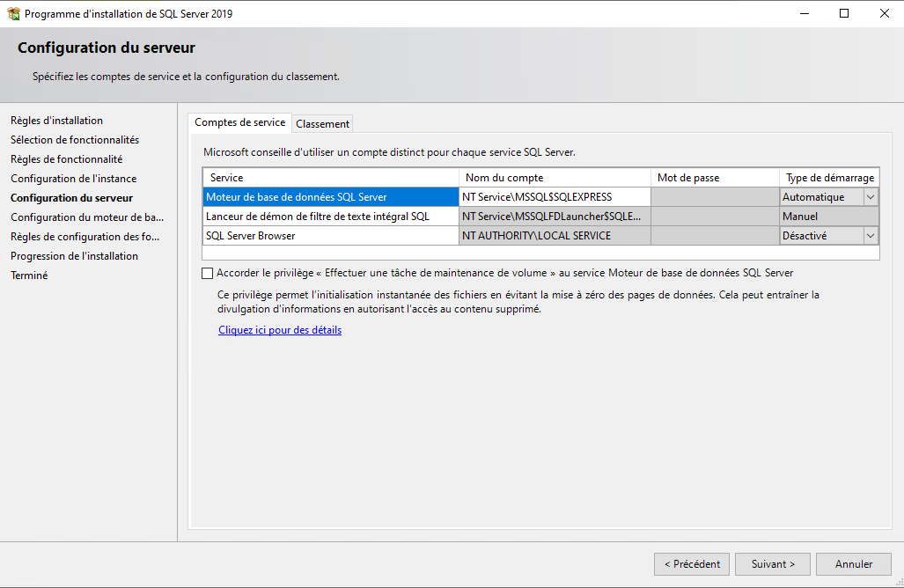Image resolution: width=904 pixels, height=588 pixels.
Task: Switch to the Classement tab
Action: click(322, 124)
